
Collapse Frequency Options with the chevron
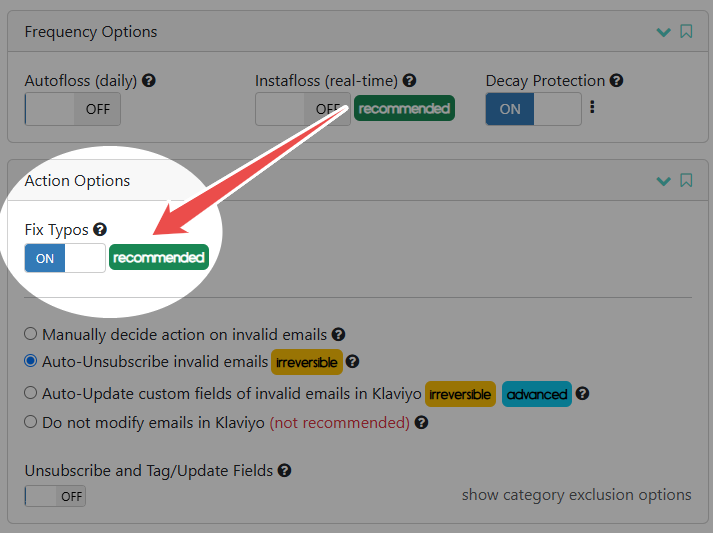(x=663, y=32)
